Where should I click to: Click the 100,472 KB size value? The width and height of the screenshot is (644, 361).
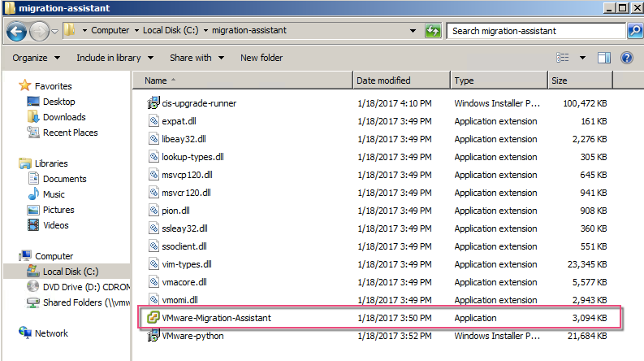pos(585,103)
